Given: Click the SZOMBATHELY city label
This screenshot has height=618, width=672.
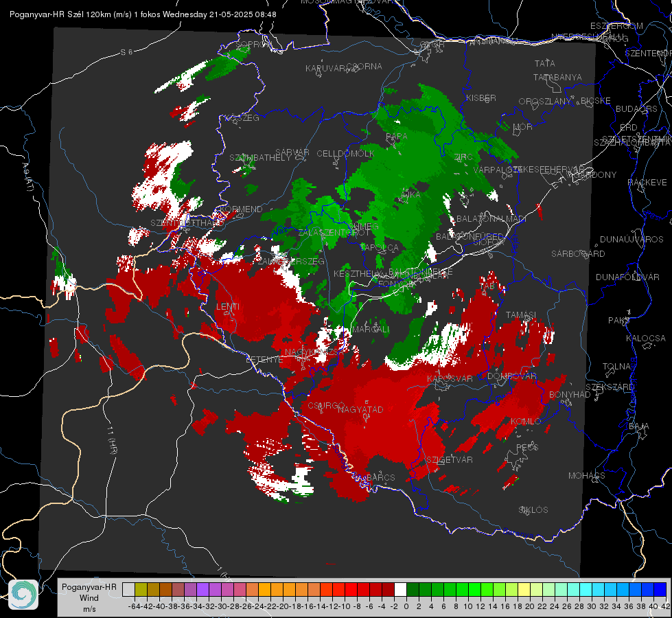Looking at the screenshot, I should click(x=260, y=158).
